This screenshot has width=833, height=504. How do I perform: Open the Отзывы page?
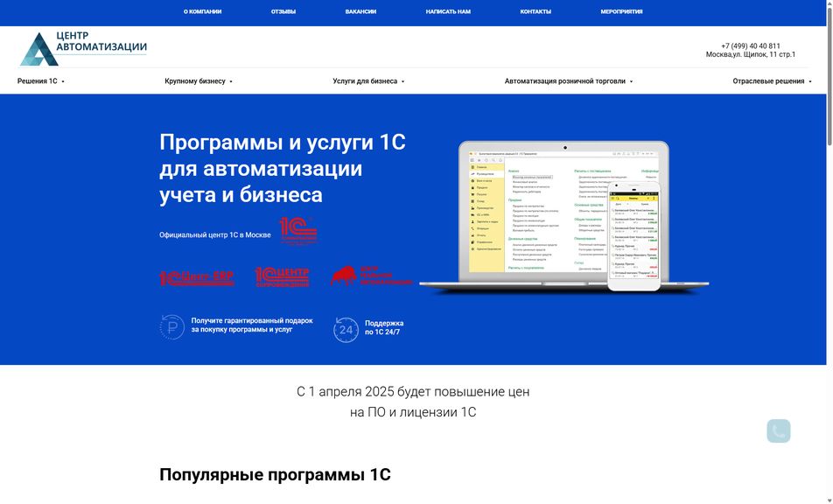(x=283, y=11)
